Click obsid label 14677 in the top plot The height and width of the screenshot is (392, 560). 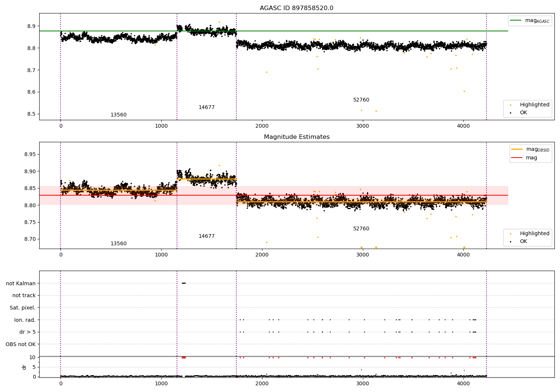[x=206, y=108]
